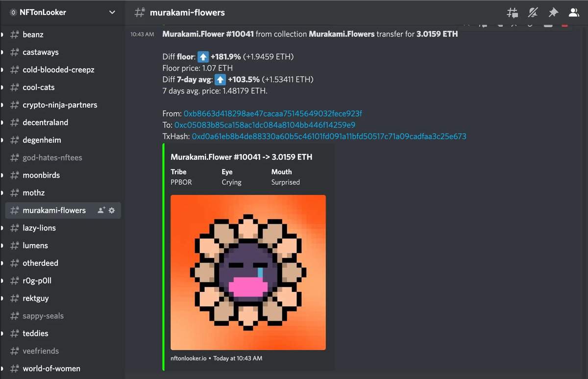Toggle notification settings bell icon

(533, 13)
